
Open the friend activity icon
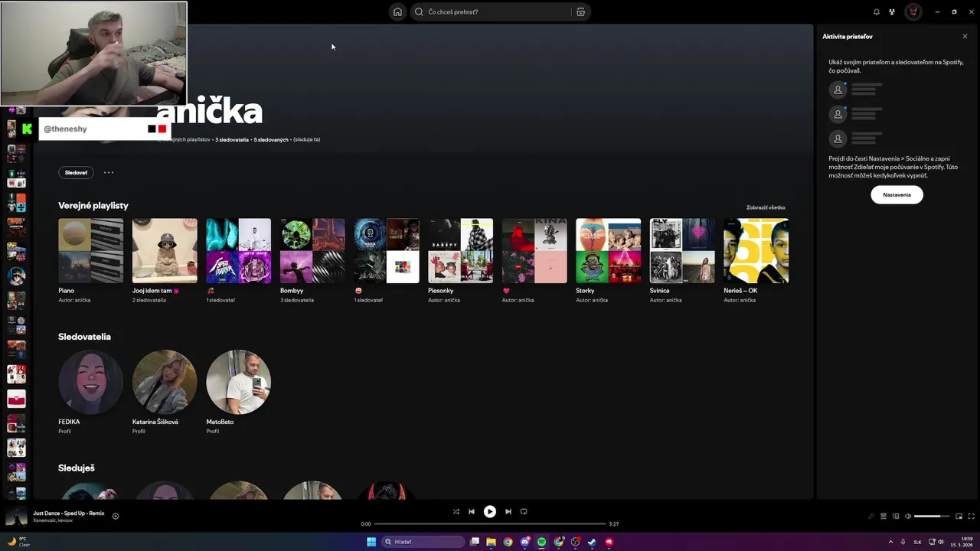892,12
